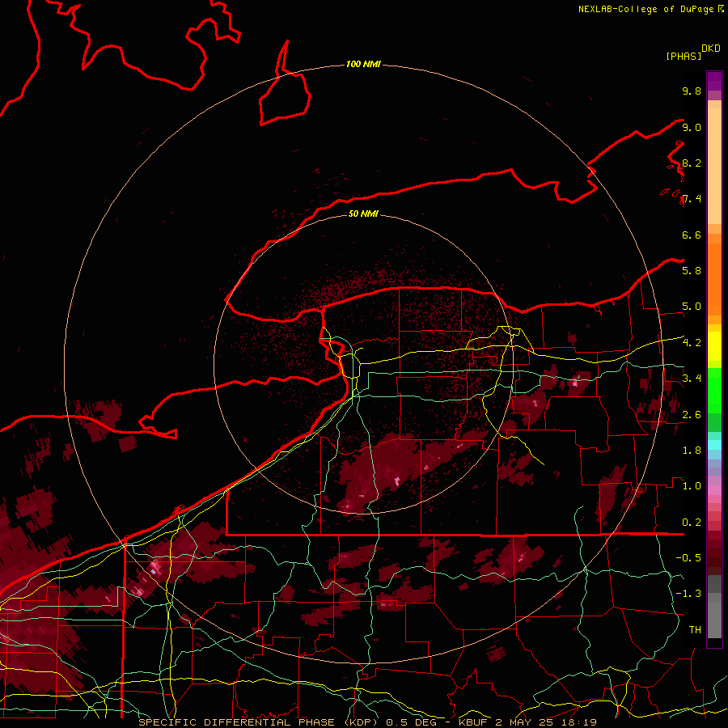The image size is (728, 728).
Task: Click the 1.0 value on the legend
Action: pyautogui.click(x=692, y=486)
